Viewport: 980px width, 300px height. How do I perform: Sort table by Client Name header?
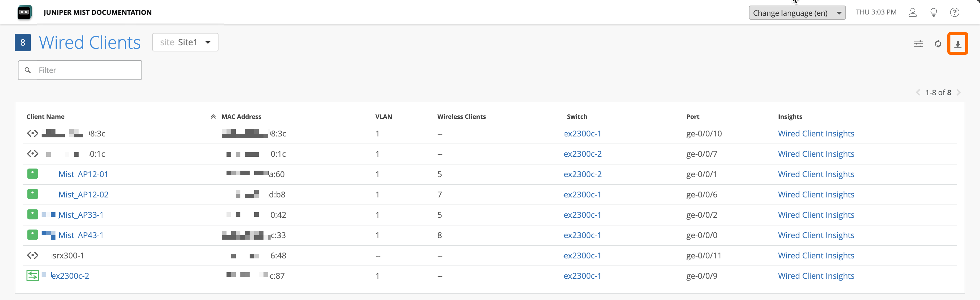45,117
